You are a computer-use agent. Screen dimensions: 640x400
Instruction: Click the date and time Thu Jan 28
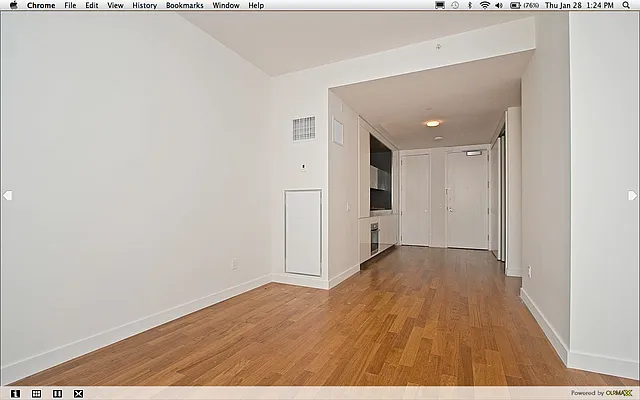pos(579,5)
